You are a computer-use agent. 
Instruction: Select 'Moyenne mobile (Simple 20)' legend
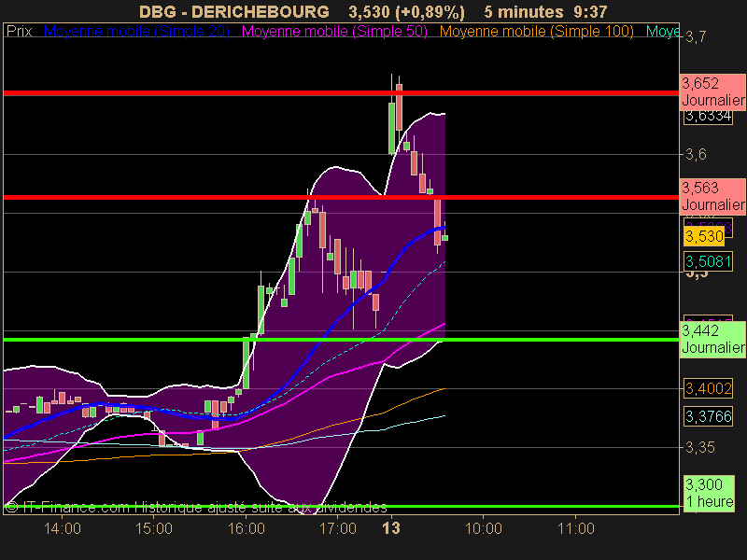pos(136,32)
